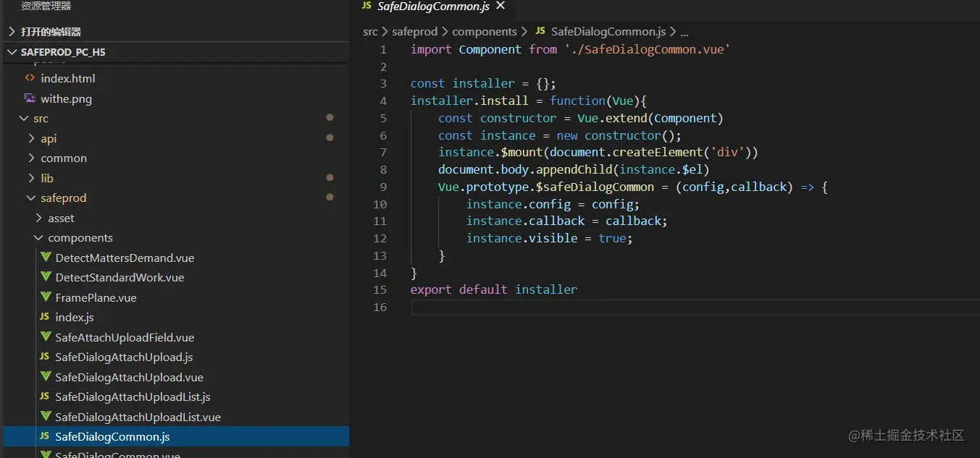980x458 pixels.
Task: Click the Vue icon beside FramePlane.vue
Action: point(45,297)
